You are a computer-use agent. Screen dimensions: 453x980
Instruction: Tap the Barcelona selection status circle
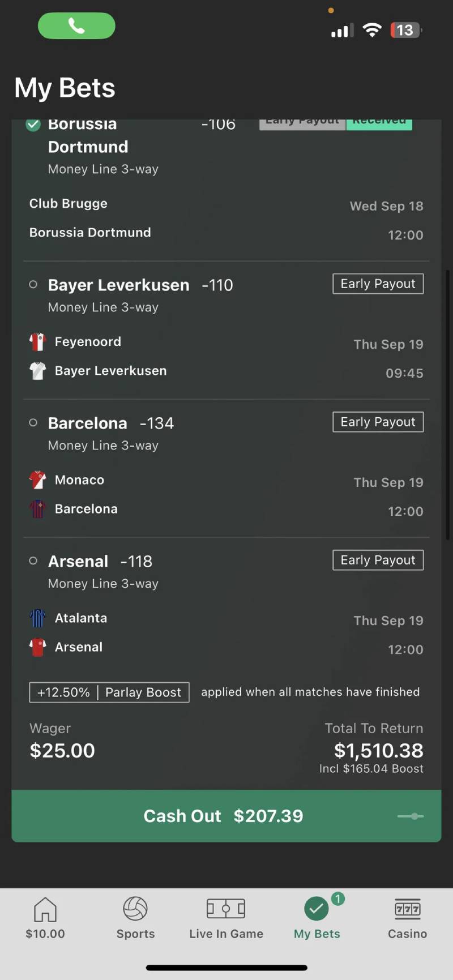(33, 423)
